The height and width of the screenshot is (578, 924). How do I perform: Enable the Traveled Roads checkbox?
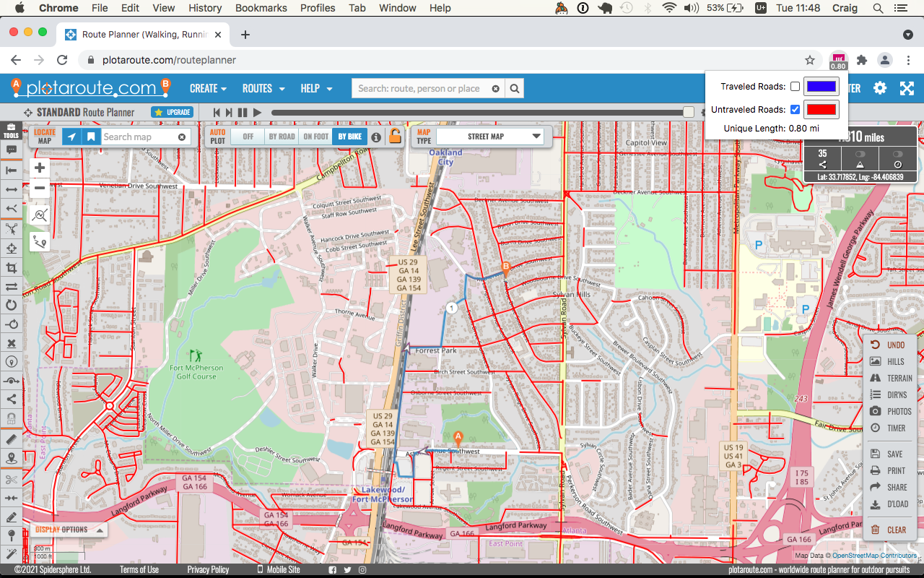tap(794, 86)
